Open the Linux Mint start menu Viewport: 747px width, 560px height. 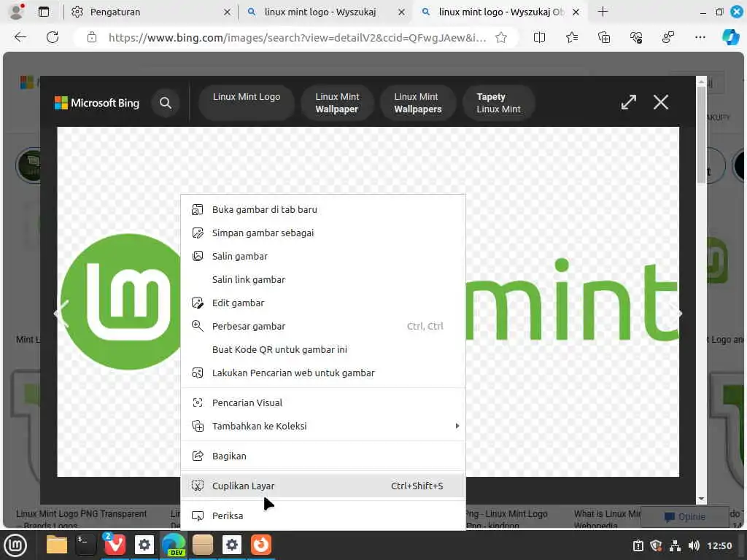(15, 545)
